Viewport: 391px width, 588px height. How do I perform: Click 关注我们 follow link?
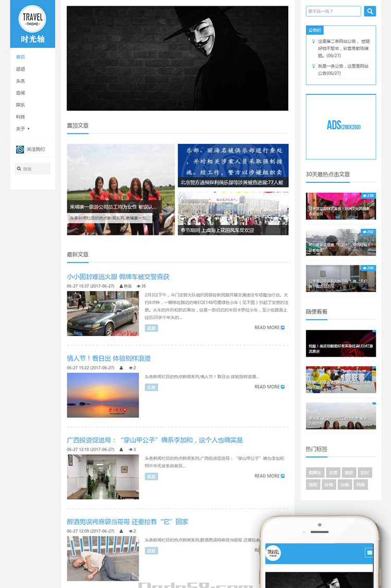[x=35, y=149]
